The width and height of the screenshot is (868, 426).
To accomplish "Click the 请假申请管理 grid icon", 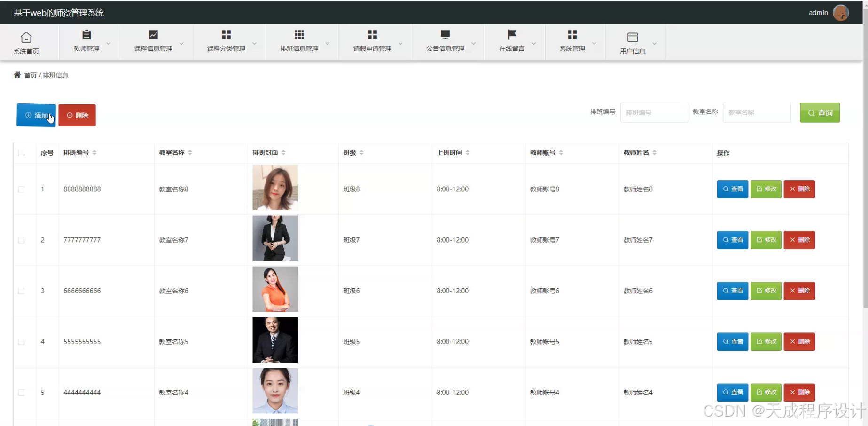I will tap(372, 35).
